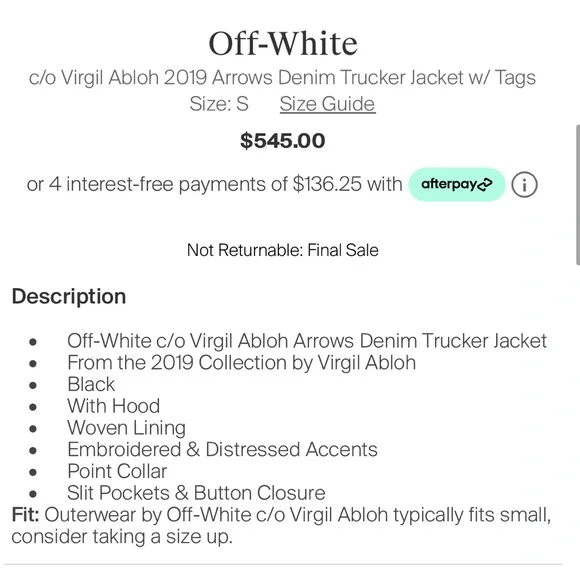Click the $545.00 price

[x=283, y=141]
